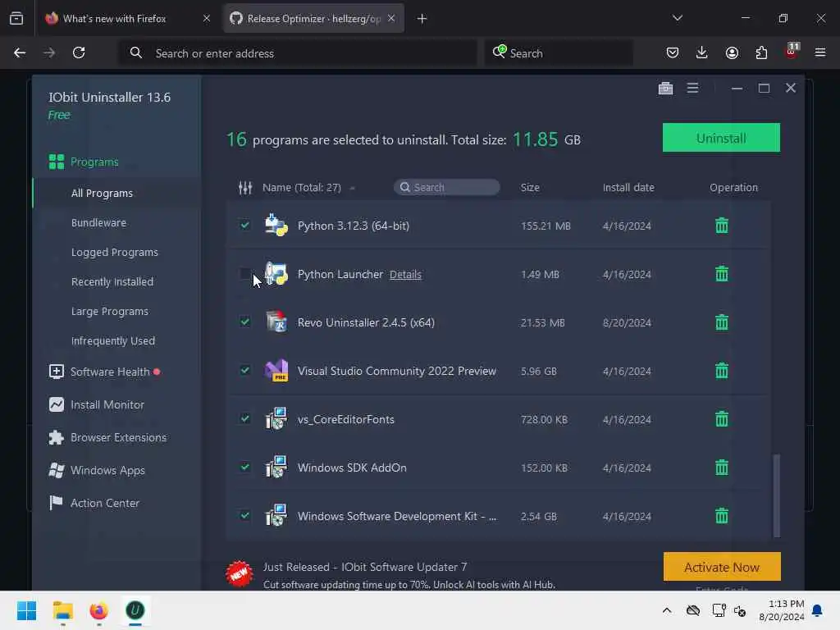Open Browser Extensions section
Viewport: 840px width, 630px height.
pos(107,438)
